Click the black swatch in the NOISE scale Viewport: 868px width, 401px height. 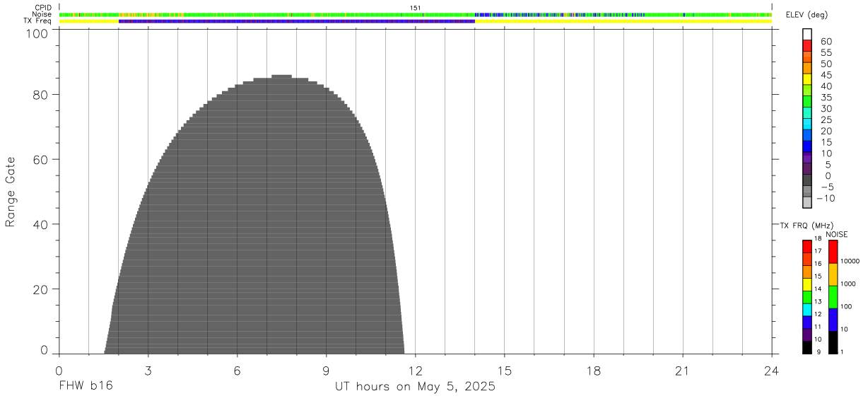point(833,342)
